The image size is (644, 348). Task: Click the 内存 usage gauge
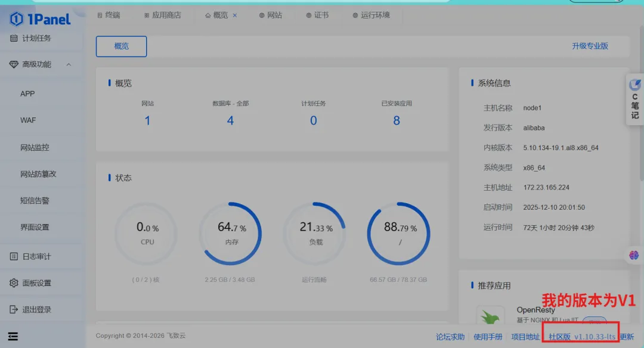tap(231, 232)
